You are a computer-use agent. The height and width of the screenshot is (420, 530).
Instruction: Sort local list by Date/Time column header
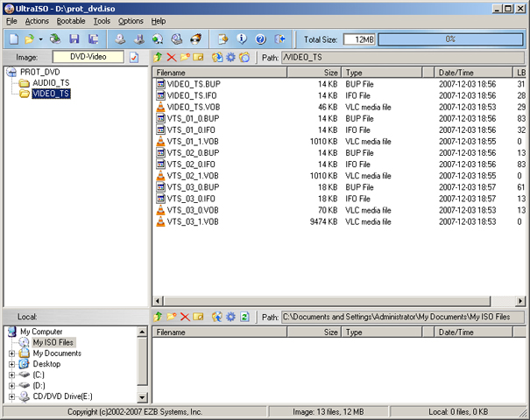[x=473, y=332]
